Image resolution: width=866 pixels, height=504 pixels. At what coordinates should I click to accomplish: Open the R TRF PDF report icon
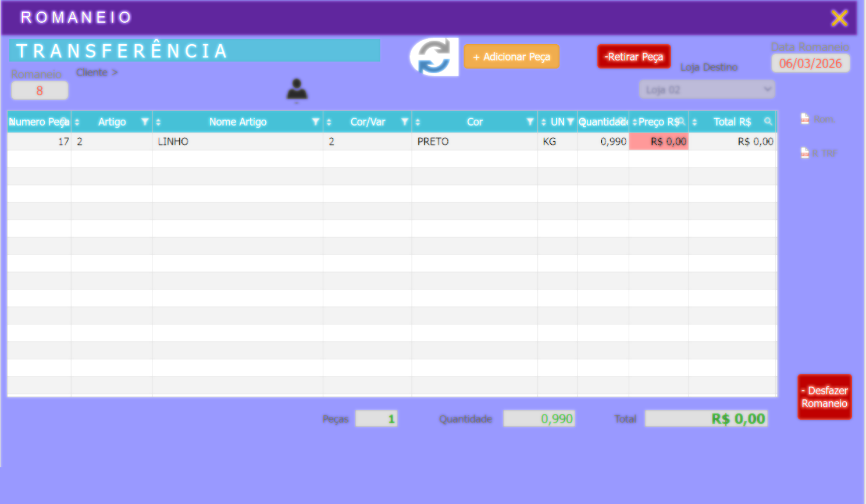(805, 153)
